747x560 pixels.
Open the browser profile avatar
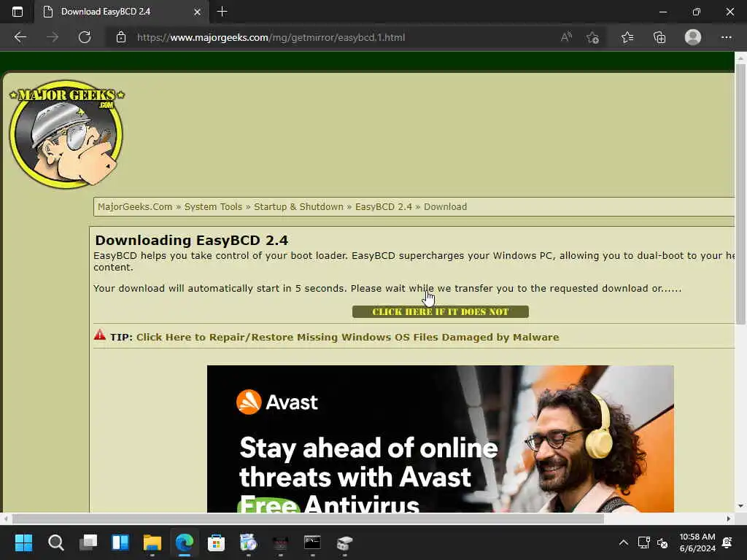tap(693, 37)
